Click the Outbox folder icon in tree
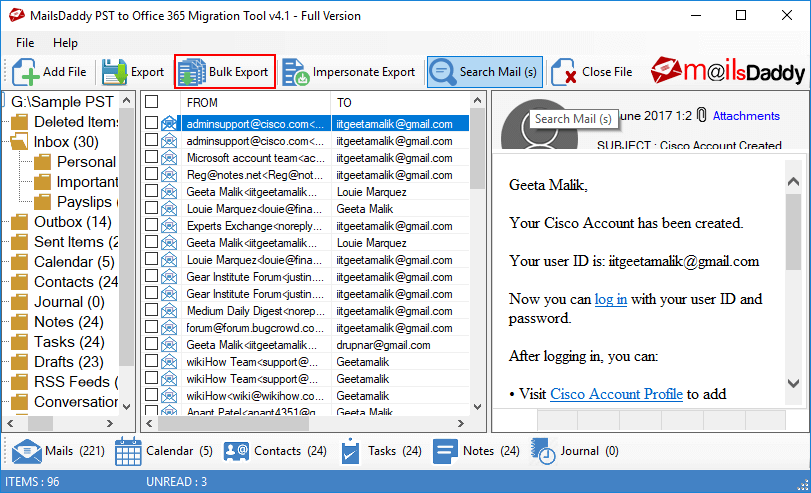811x493 pixels. (20, 222)
